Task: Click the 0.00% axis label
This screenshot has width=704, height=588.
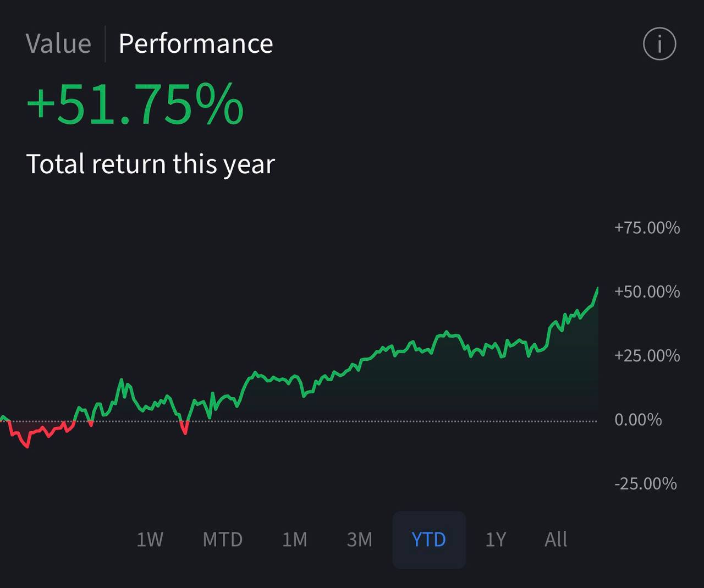Action: (x=638, y=420)
